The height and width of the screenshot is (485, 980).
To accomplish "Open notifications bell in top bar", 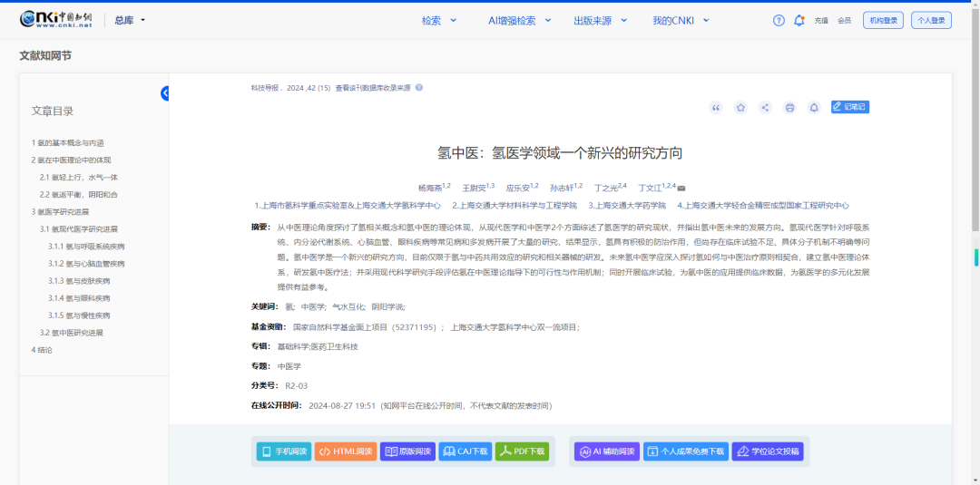I will tap(799, 20).
